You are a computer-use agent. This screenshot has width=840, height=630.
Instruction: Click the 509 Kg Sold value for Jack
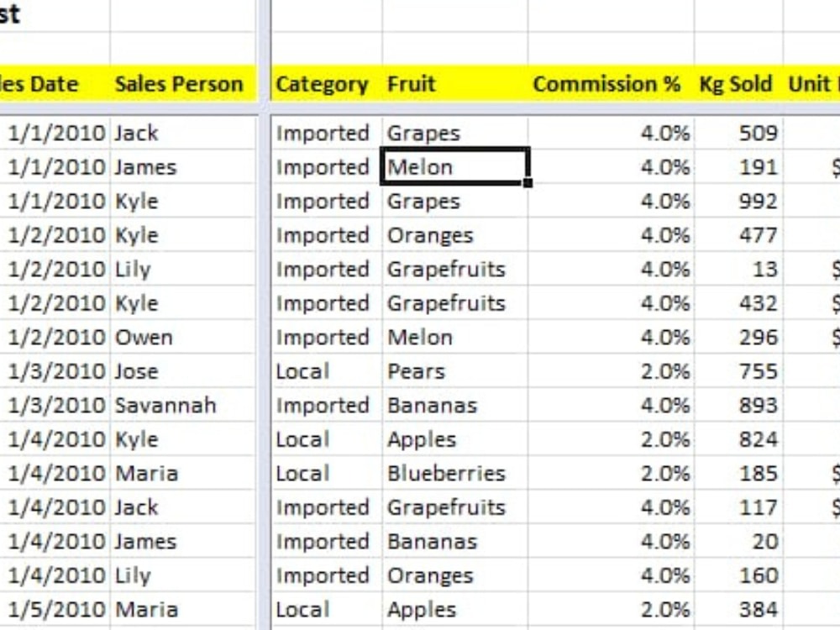[x=738, y=133]
